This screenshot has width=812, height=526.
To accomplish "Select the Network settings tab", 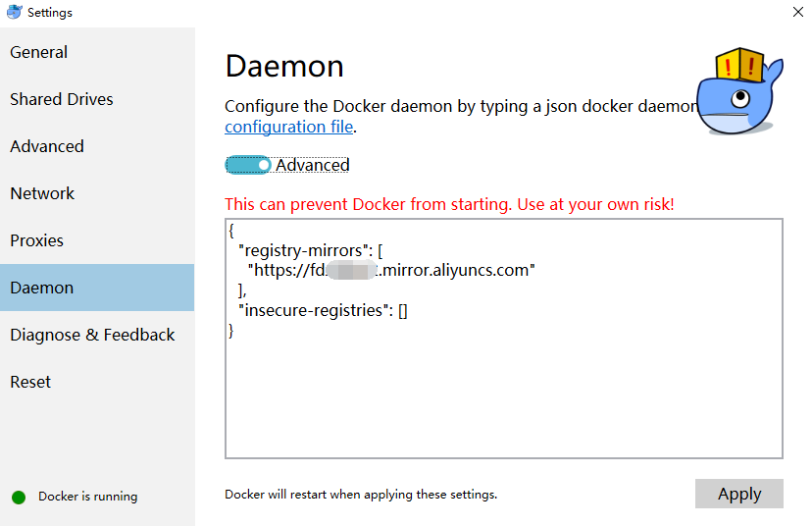I will 42,193.
